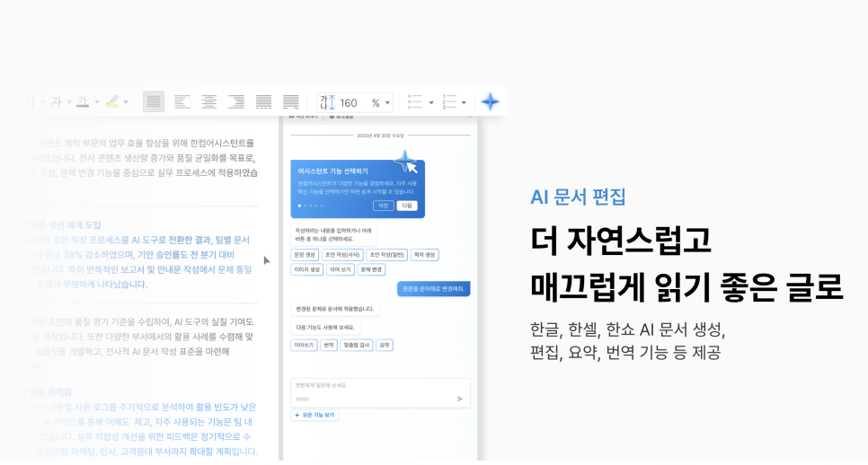Click the 다음 button on assistant card
The image size is (868, 465).
(x=407, y=206)
